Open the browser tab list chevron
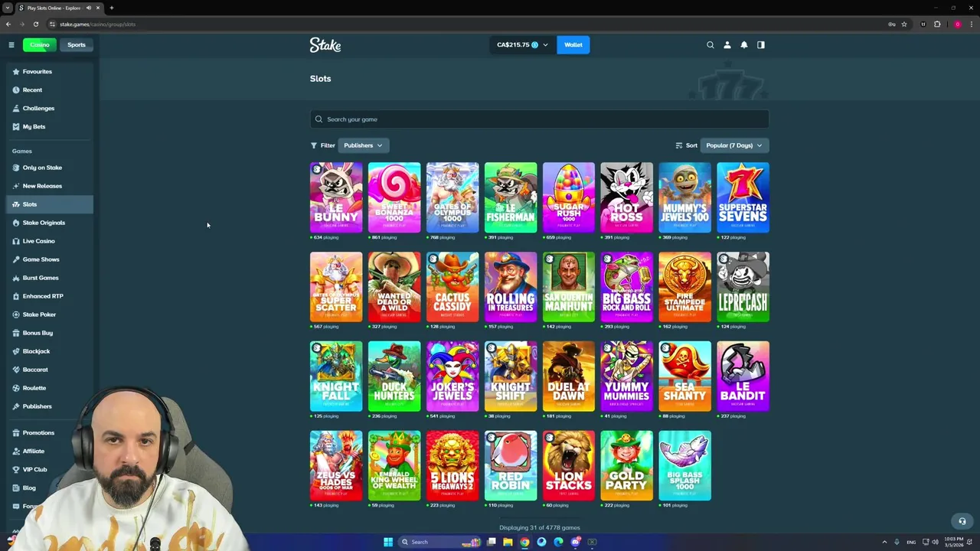980x551 pixels. coord(8,8)
